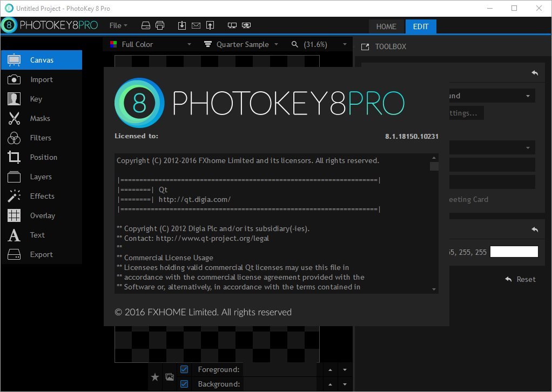Select the Canvas panel in sidebar
This screenshot has height=392, width=552.
pos(42,60)
